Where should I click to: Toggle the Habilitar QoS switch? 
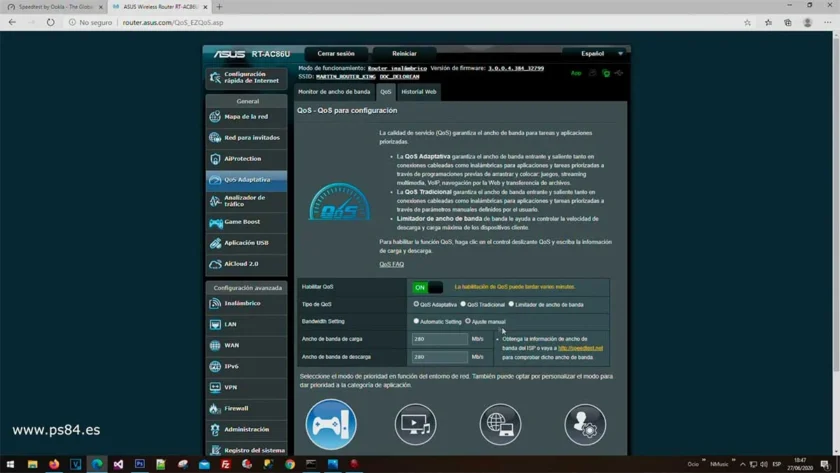[428, 288]
